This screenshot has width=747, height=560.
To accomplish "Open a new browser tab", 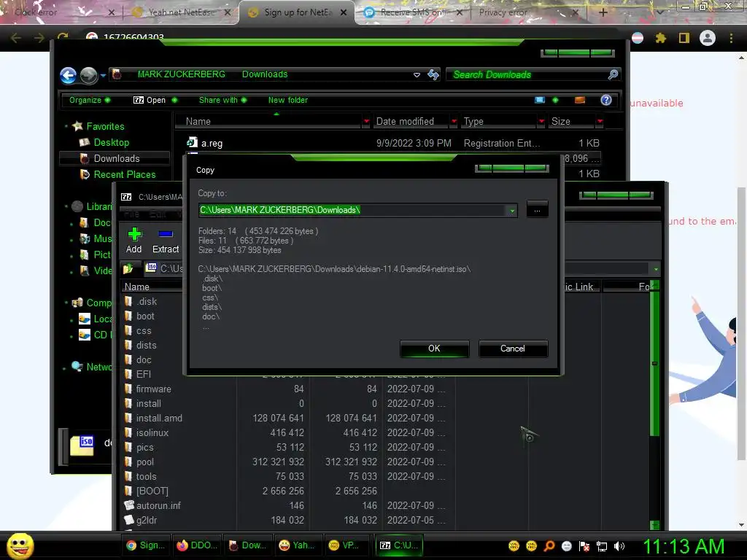I will [603, 12].
